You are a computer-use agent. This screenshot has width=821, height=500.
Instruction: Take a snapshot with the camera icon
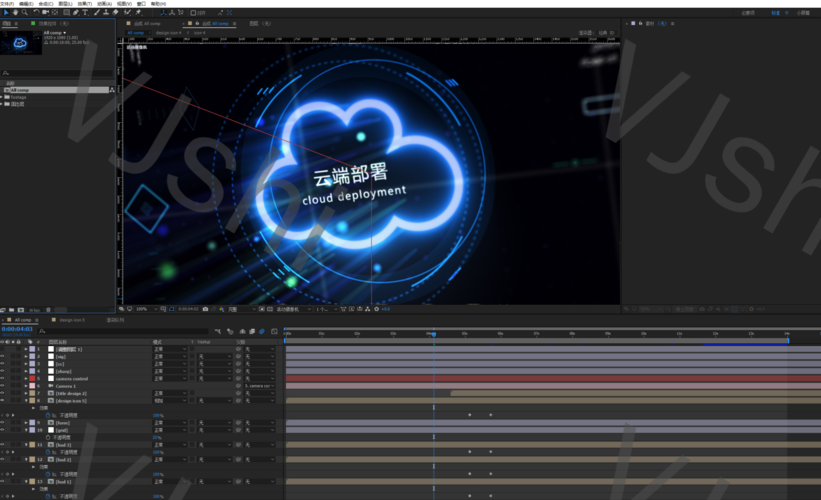pyautogui.click(x=205, y=309)
